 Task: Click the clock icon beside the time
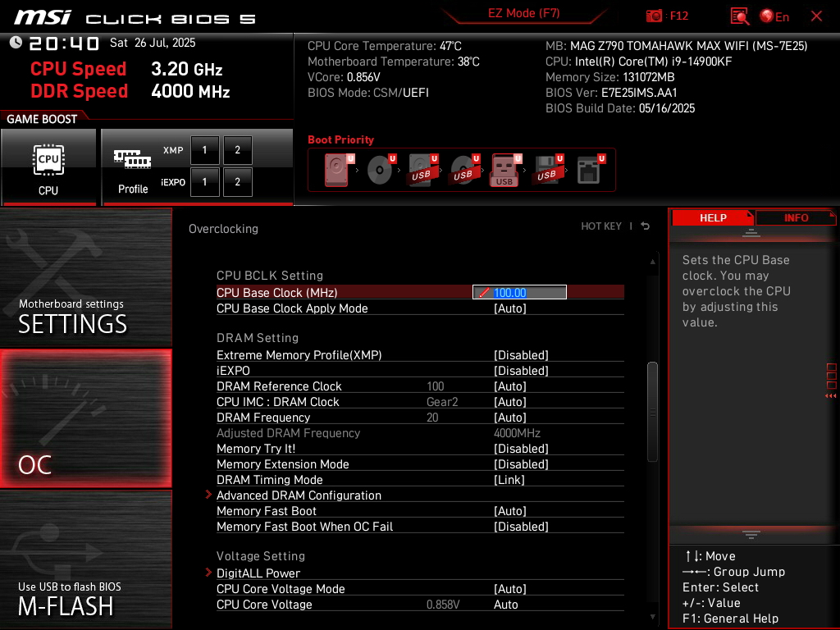click(x=16, y=43)
